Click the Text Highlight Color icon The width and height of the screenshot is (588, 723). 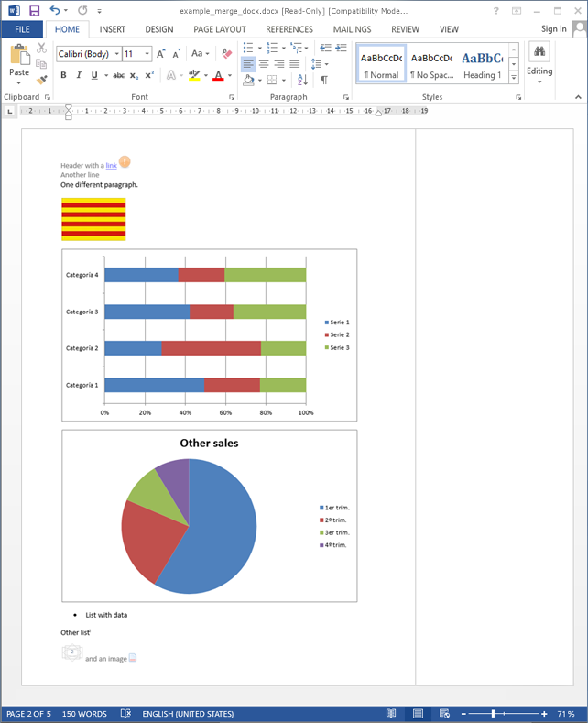click(x=193, y=76)
